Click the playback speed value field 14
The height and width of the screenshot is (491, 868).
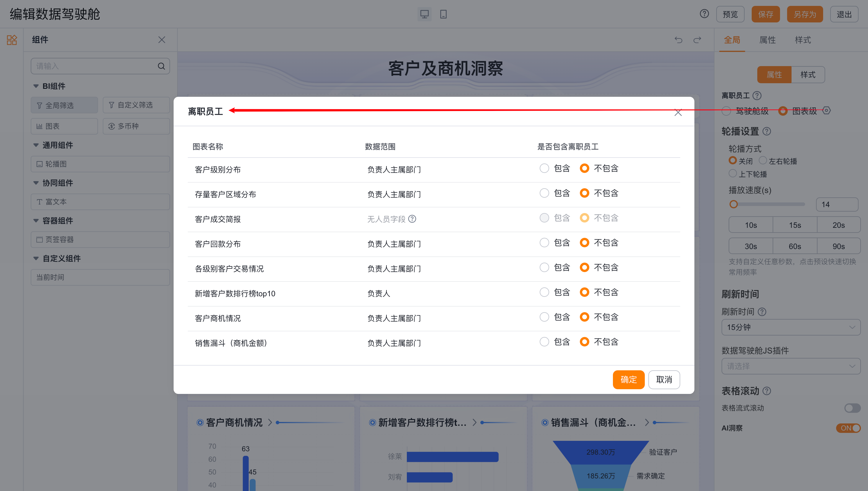pos(837,204)
